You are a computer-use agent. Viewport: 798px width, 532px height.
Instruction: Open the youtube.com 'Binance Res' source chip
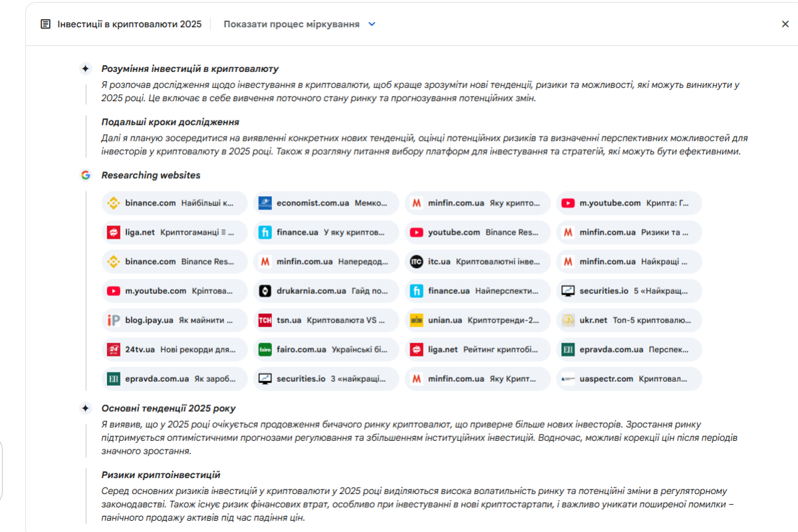477,233
